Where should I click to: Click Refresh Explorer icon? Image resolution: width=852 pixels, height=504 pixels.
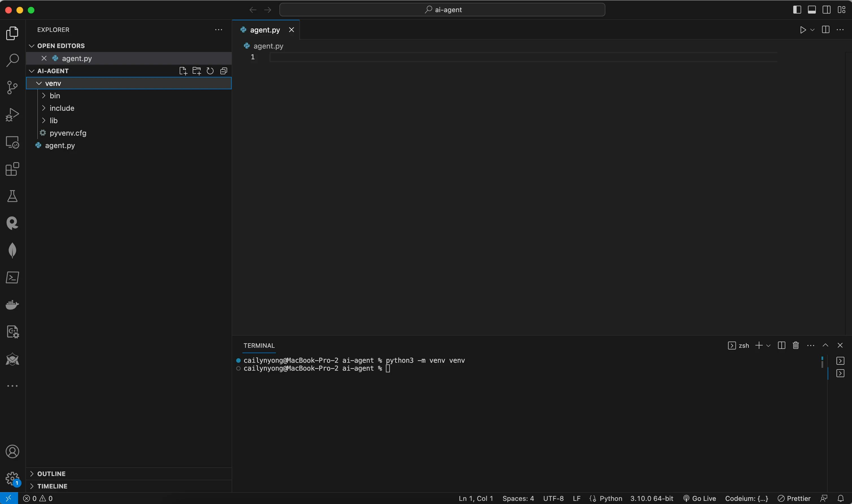(x=210, y=71)
